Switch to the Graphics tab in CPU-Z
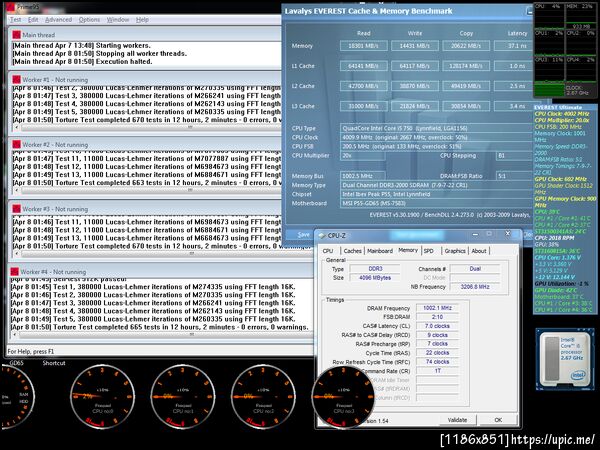 (x=455, y=251)
